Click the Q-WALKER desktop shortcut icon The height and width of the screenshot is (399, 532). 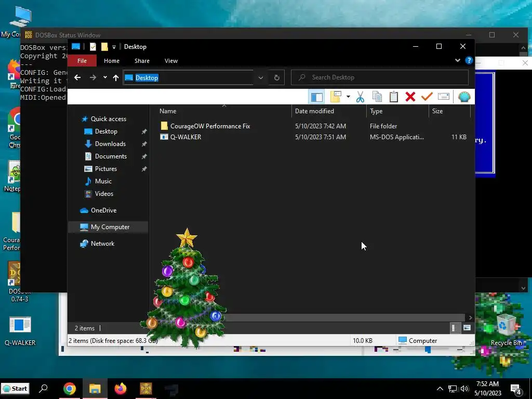pyautogui.click(x=20, y=331)
